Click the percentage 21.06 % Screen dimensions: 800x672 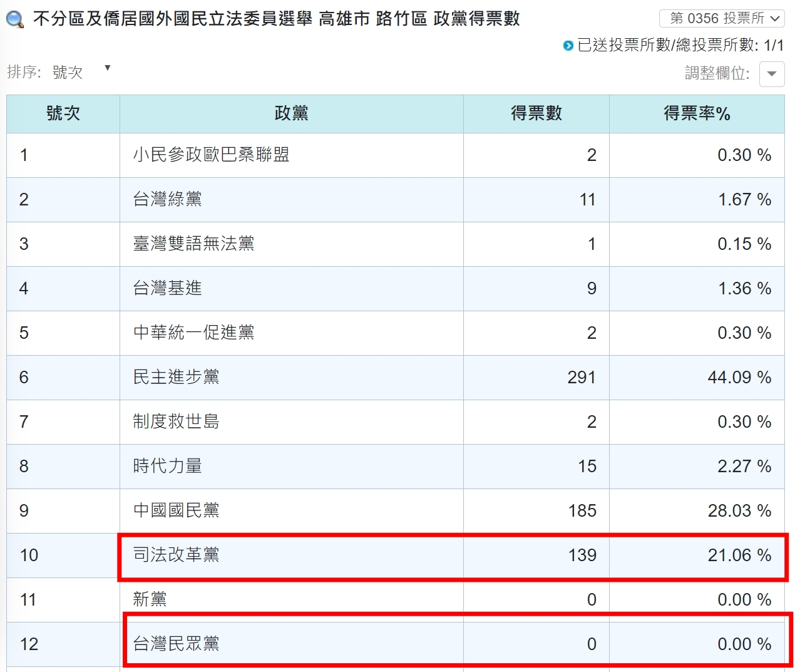pos(739,556)
